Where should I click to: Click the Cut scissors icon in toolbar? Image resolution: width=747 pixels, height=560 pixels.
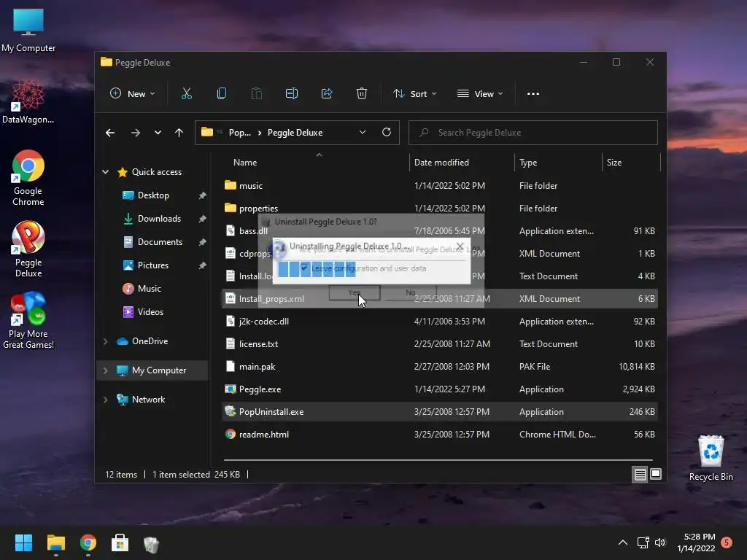(186, 94)
